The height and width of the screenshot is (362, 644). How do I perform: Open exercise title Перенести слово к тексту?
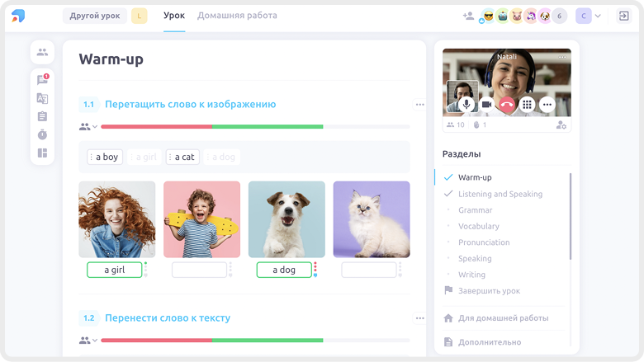(168, 317)
